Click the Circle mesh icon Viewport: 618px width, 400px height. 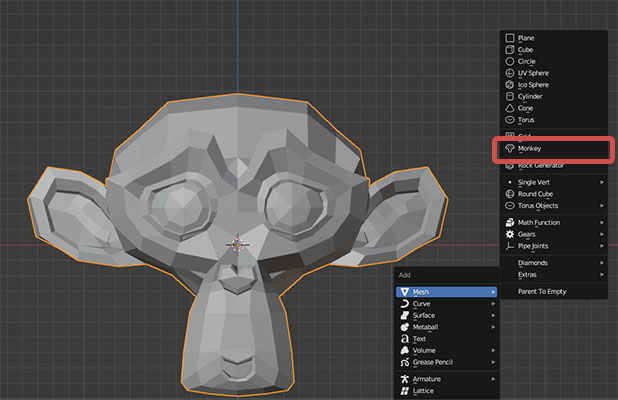[510, 61]
